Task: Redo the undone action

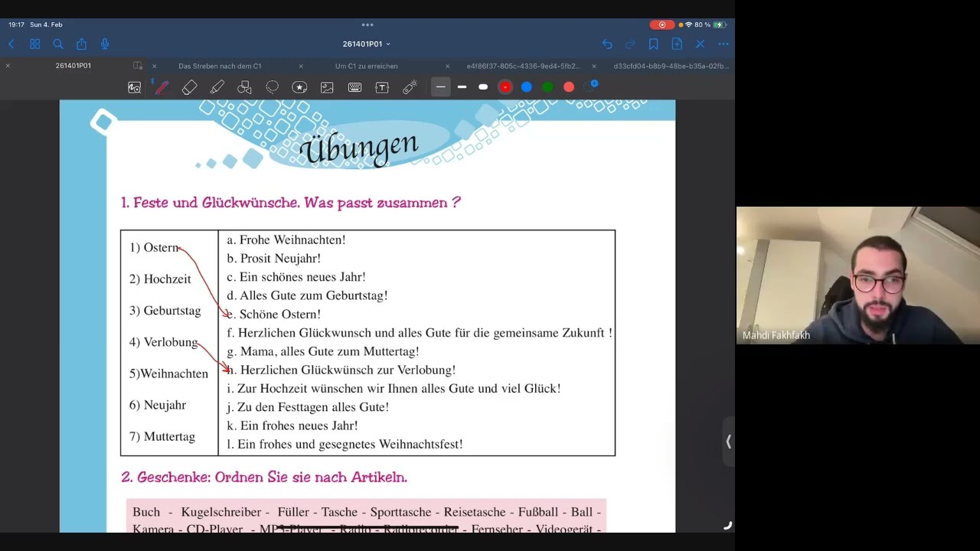Action: click(630, 44)
